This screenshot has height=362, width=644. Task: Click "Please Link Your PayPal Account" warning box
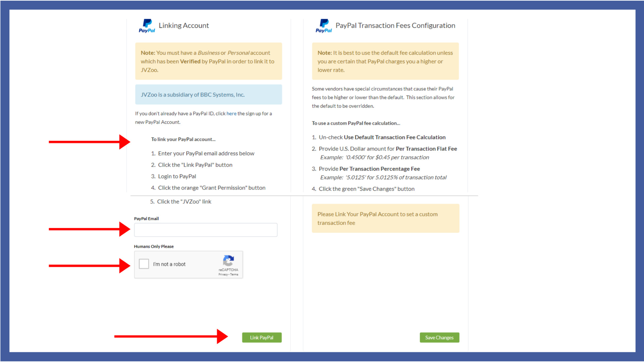[x=385, y=219]
